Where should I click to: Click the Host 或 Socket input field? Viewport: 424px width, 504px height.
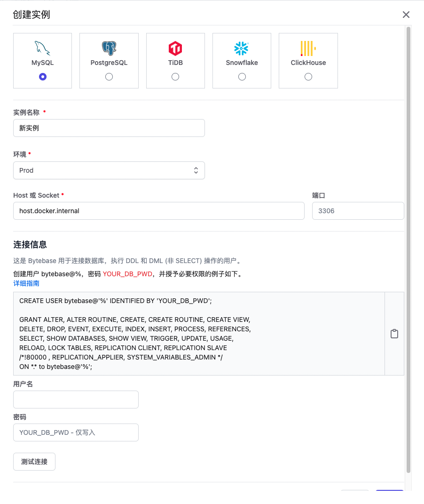159,211
